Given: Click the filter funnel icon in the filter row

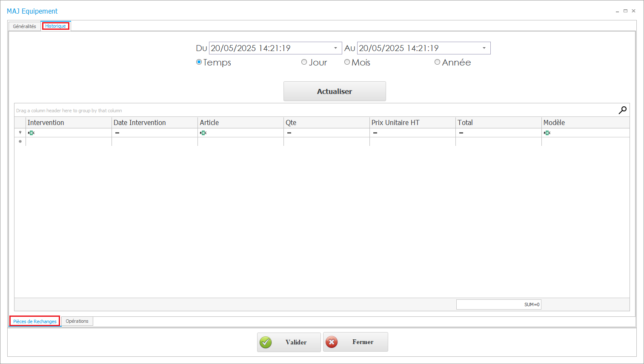Looking at the screenshot, I should coord(20,133).
